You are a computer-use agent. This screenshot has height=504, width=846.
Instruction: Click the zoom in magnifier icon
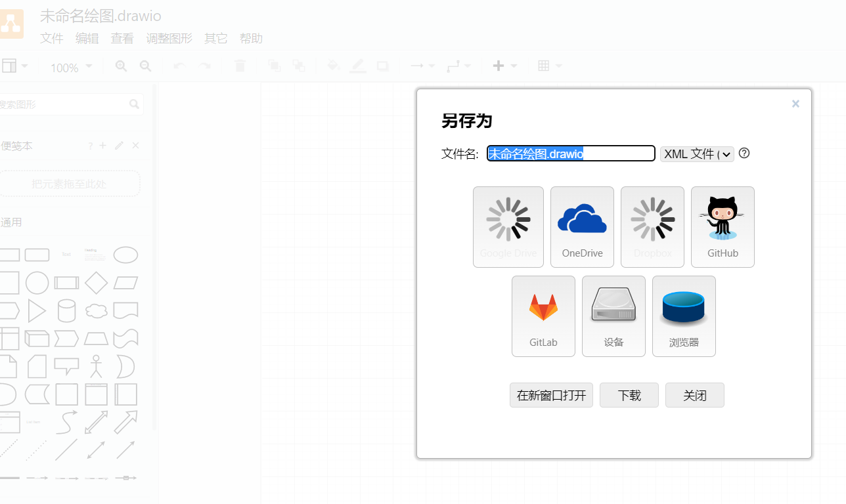tap(121, 66)
